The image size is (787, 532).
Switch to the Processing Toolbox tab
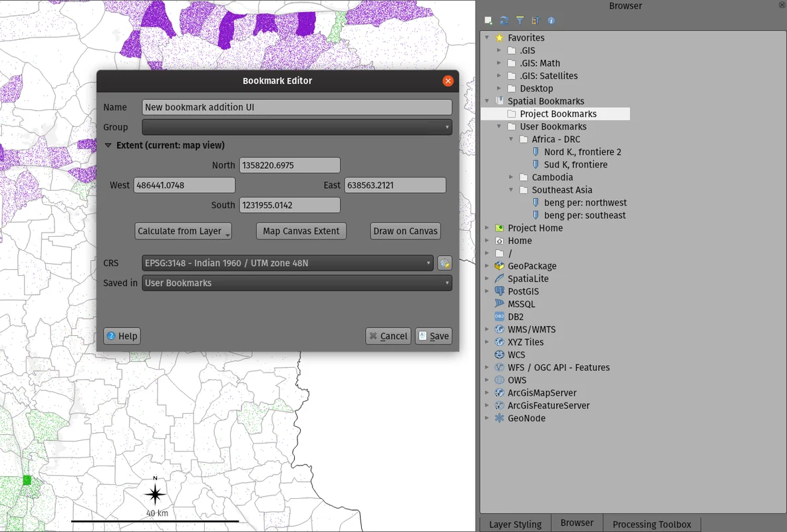click(x=651, y=524)
